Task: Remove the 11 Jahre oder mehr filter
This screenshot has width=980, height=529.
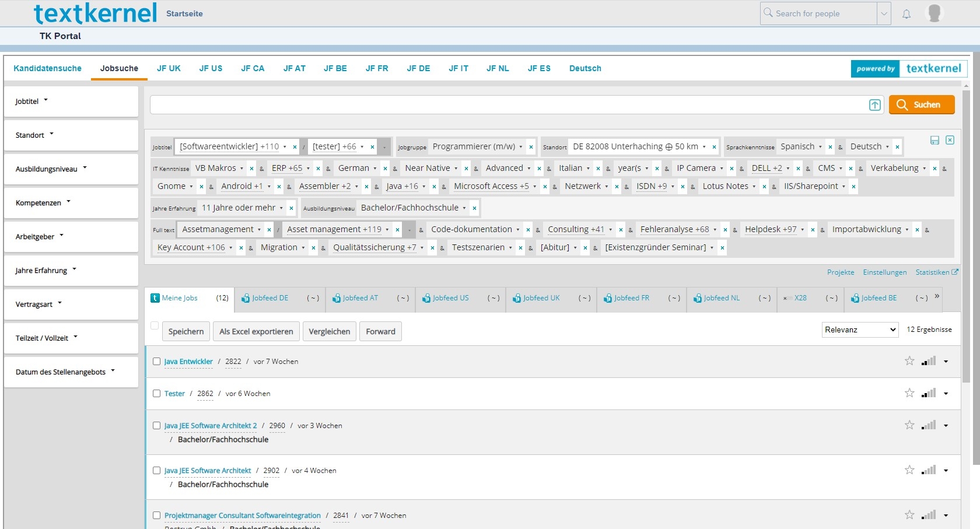Action: pos(291,208)
